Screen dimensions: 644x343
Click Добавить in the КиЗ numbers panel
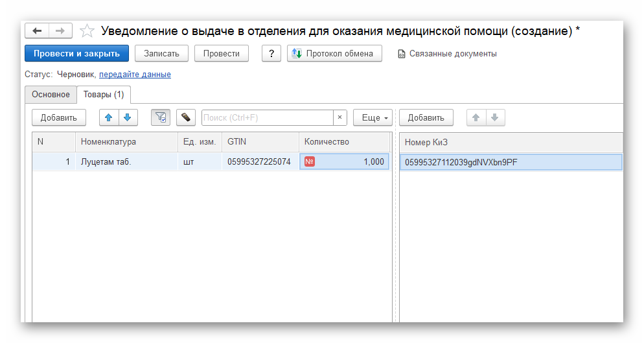coord(426,117)
